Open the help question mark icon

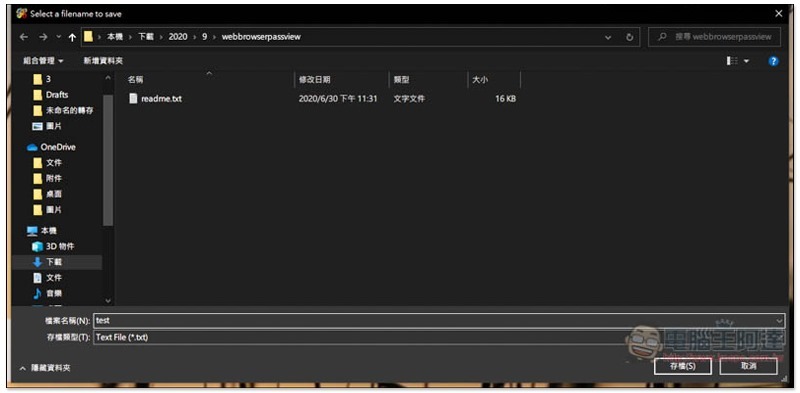click(773, 61)
